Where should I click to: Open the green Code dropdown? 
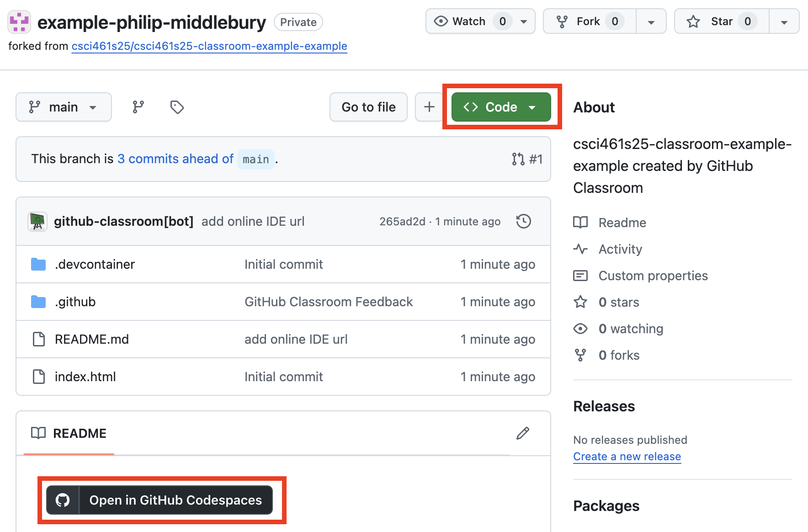click(x=501, y=107)
